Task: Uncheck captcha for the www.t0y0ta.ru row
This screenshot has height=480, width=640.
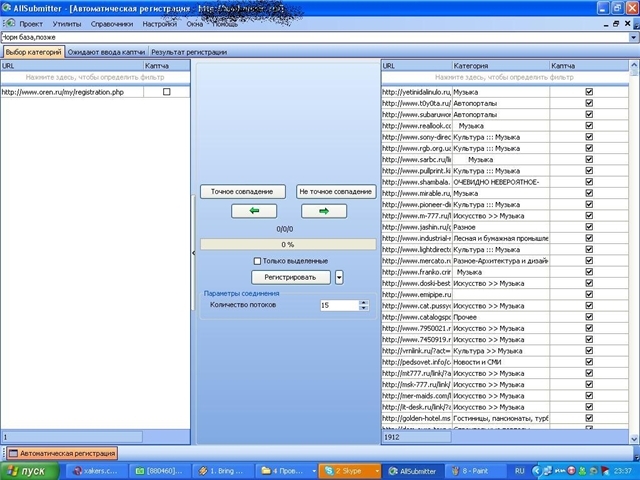Action: pos(589,103)
